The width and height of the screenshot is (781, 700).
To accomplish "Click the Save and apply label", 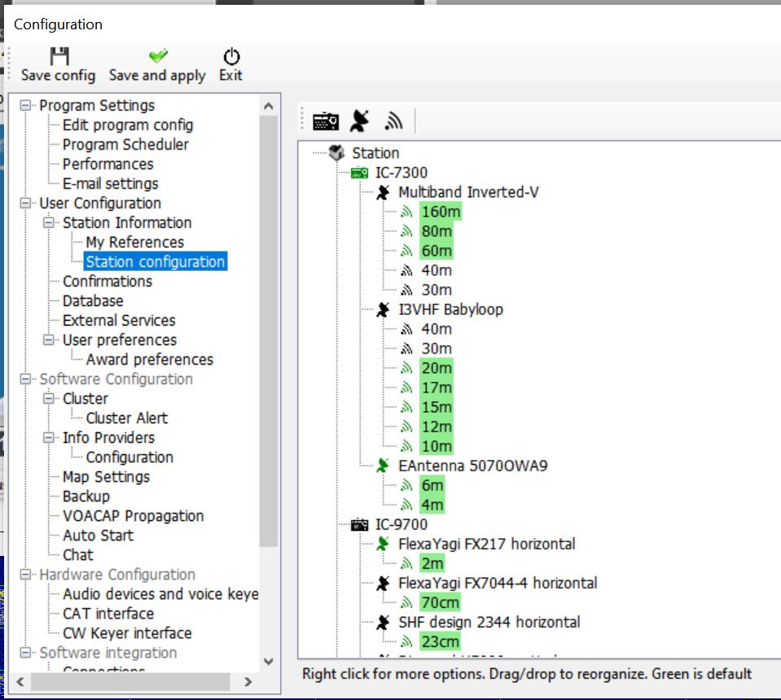I will click(x=157, y=76).
